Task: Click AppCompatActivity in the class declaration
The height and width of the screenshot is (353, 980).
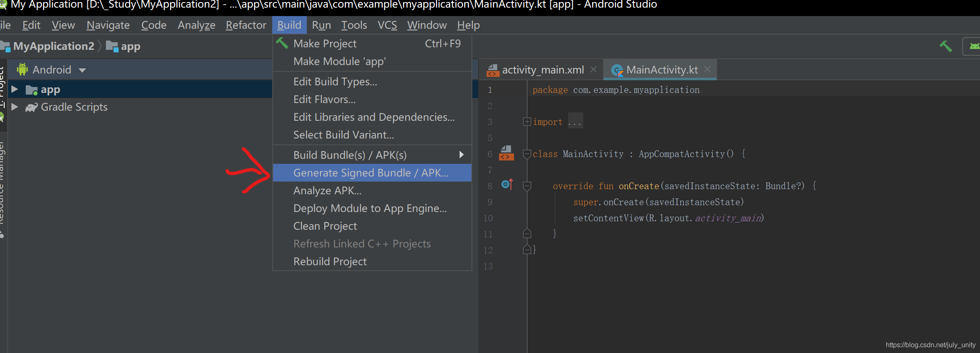Action: coord(682,154)
